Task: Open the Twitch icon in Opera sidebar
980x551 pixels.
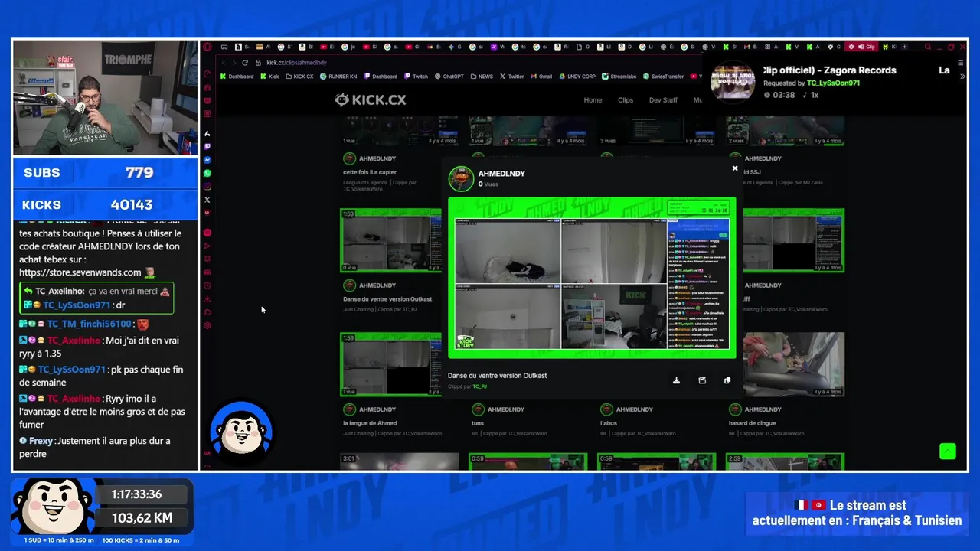Action: pyautogui.click(x=207, y=146)
